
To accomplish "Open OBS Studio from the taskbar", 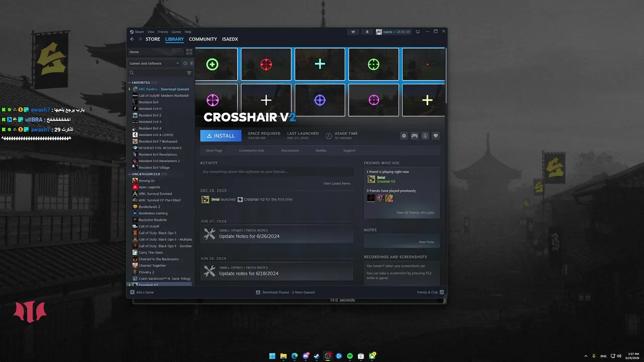I will tap(328, 356).
